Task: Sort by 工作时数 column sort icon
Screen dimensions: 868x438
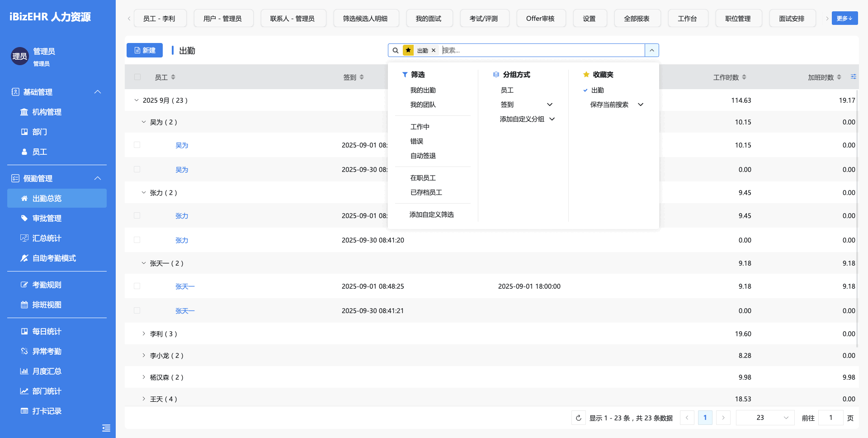Action: tap(744, 77)
